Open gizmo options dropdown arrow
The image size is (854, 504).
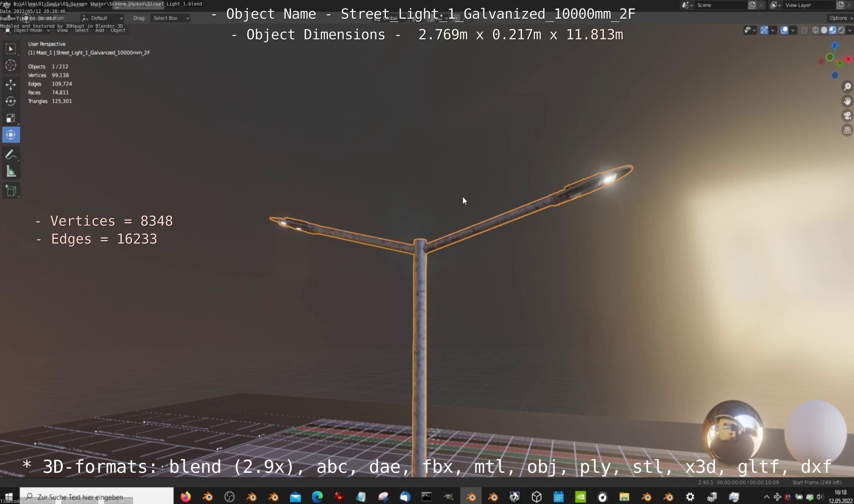tap(772, 30)
